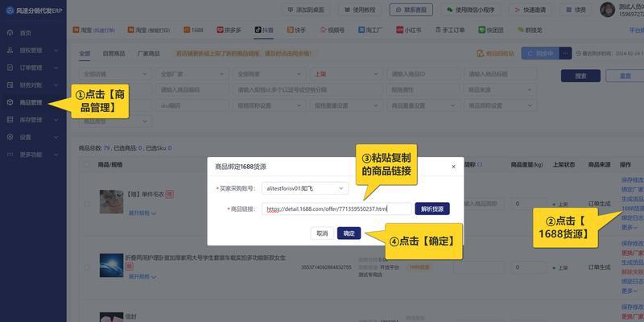The height and width of the screenshot is (322, 644).
Task: Click the 首页 home icon in sidebar
Action: click(10, 33)
